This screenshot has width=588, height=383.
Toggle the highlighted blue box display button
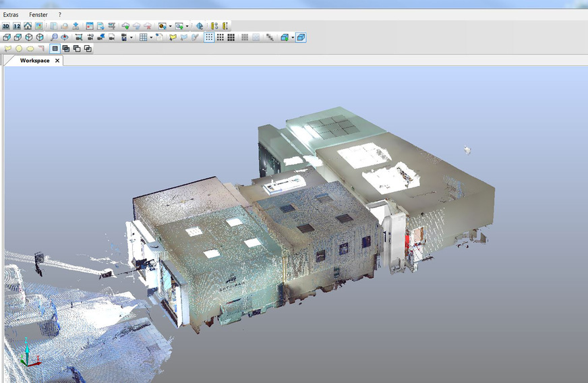pyautogui.click(x=301, y=37)
